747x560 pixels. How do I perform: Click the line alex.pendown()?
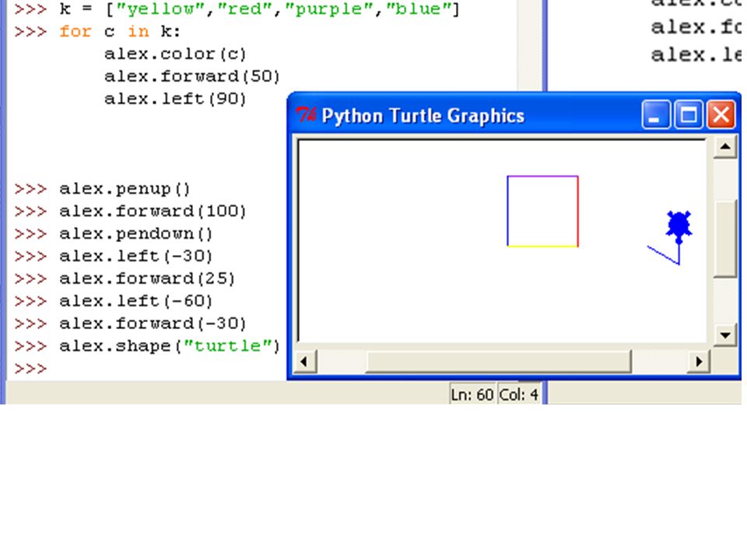click(135, 234)
